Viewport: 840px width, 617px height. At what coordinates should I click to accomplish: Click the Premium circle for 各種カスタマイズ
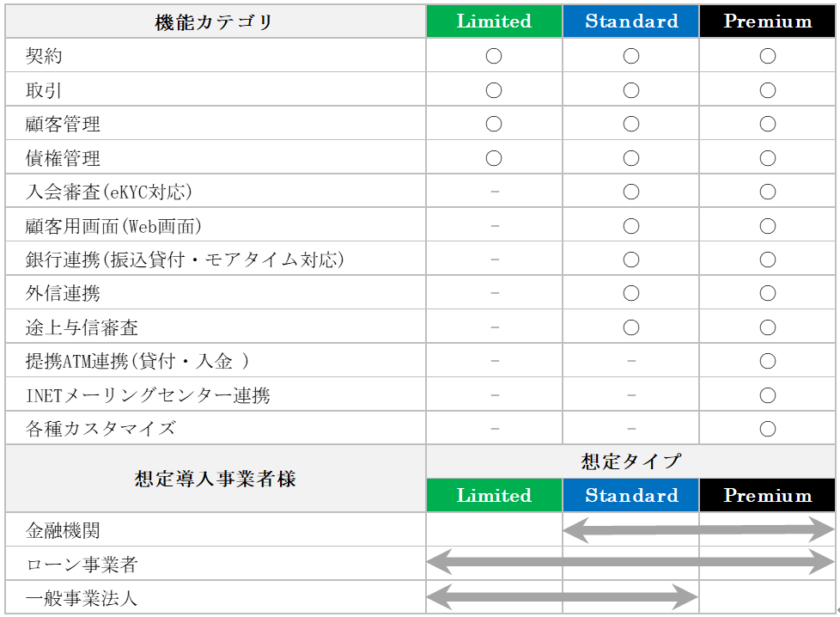pyautogui.click(x=767, y=428)
